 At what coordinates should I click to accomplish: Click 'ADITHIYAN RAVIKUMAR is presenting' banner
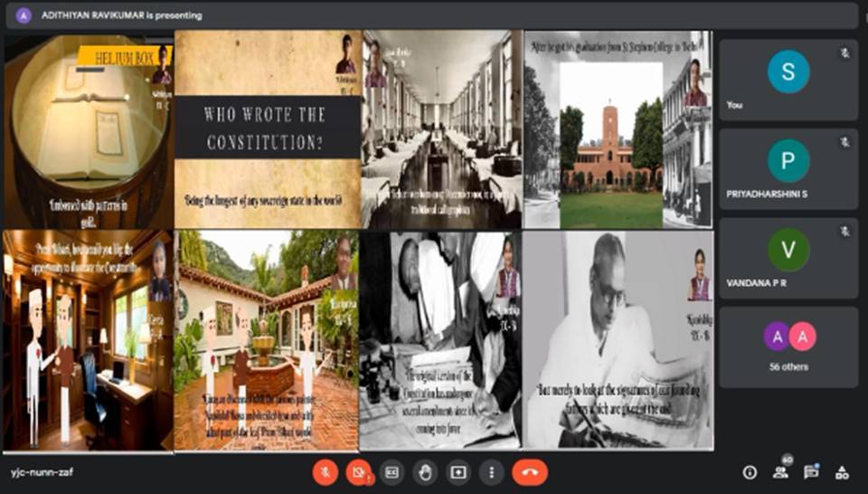[122, 15]
